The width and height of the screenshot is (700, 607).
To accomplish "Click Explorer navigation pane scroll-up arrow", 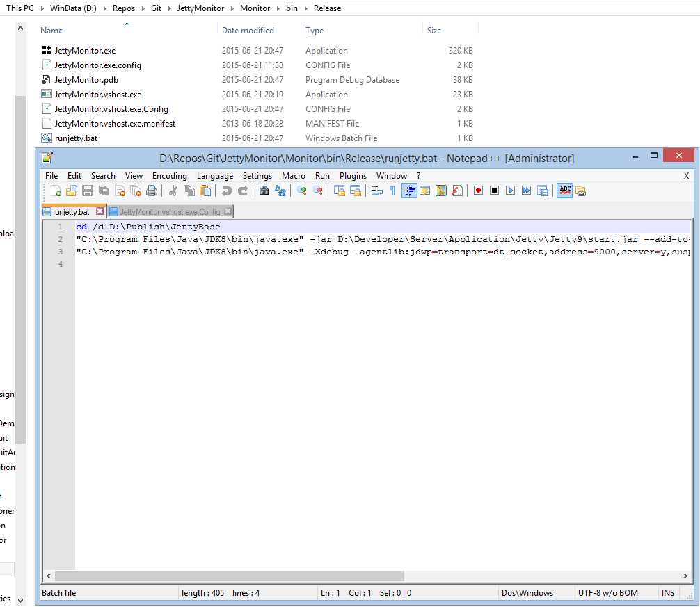I will pyautogui.click(x=21, y=28).
